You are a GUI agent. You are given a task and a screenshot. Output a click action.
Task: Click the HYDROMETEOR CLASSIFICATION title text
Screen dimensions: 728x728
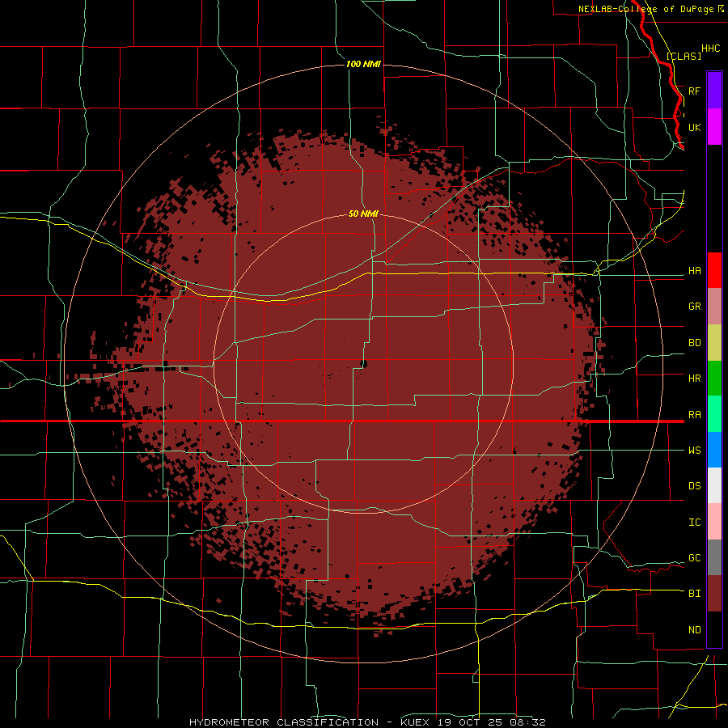coord(284,722)
